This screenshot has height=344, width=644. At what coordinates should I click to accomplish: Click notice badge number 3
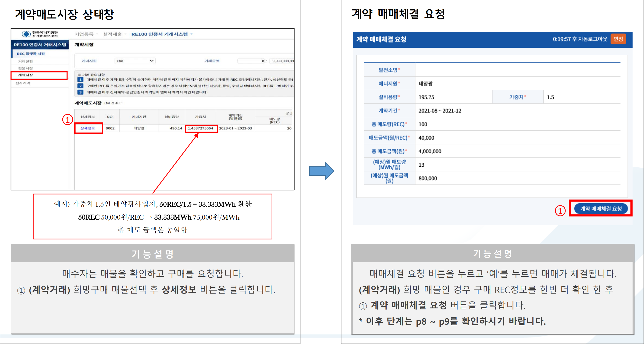point(80,92)
